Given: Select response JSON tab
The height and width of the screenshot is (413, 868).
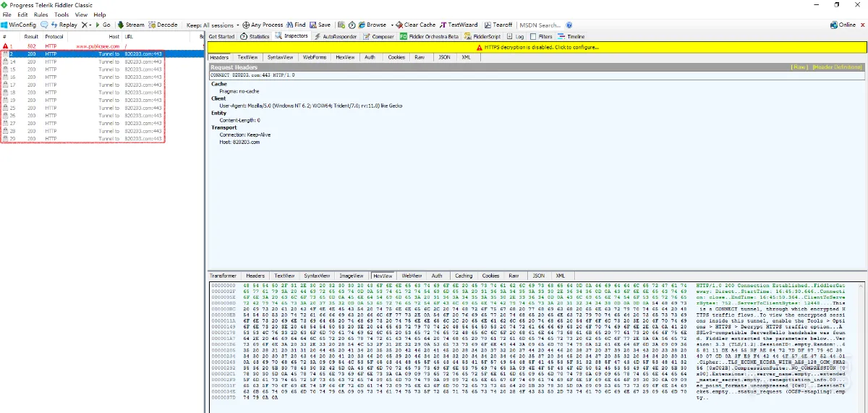Looking at the screenshot, I should point(539,276).
